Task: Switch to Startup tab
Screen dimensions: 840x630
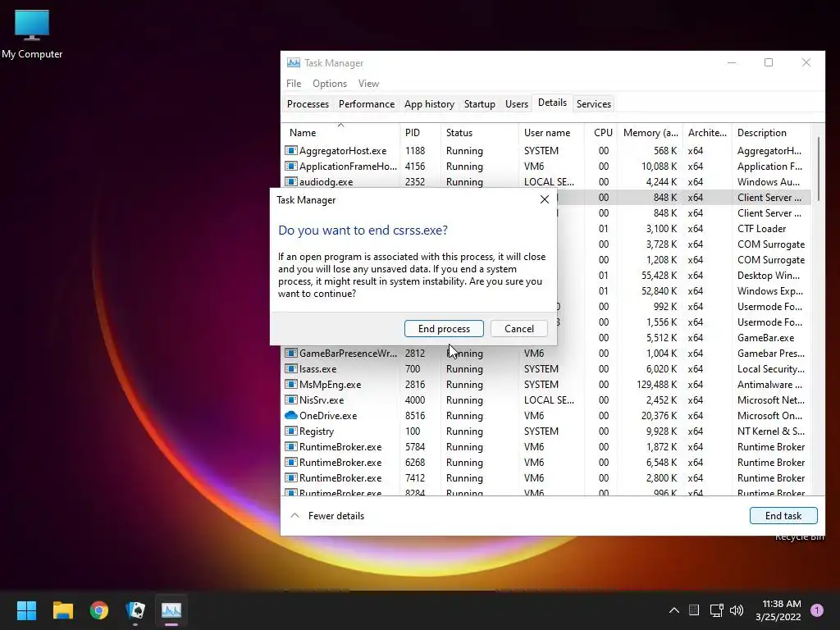Action: click(x=479, y=104)
